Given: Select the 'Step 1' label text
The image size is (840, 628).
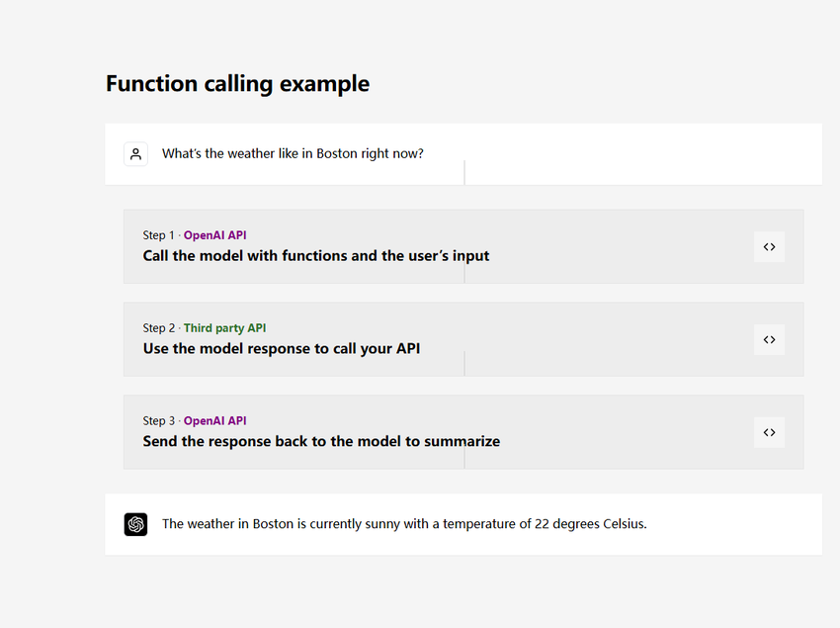Looking at the screenshot, I should click(x=158, y=235).
